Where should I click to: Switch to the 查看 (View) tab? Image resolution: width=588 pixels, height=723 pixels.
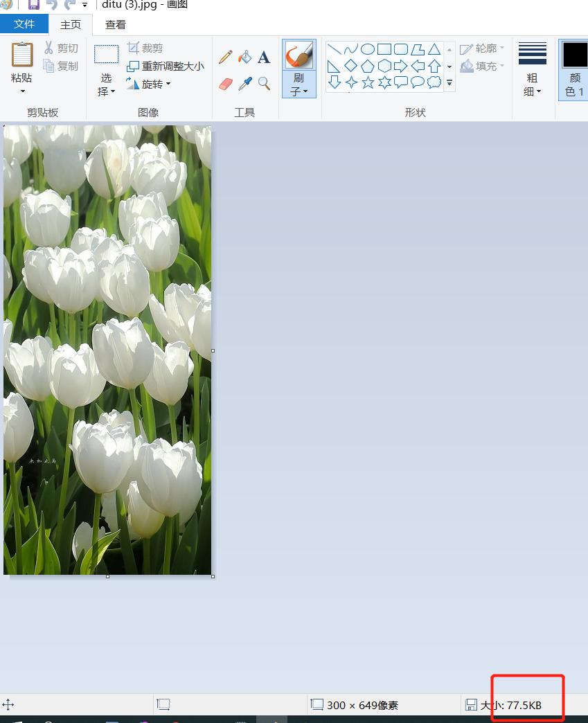click(x=116, y=24)
